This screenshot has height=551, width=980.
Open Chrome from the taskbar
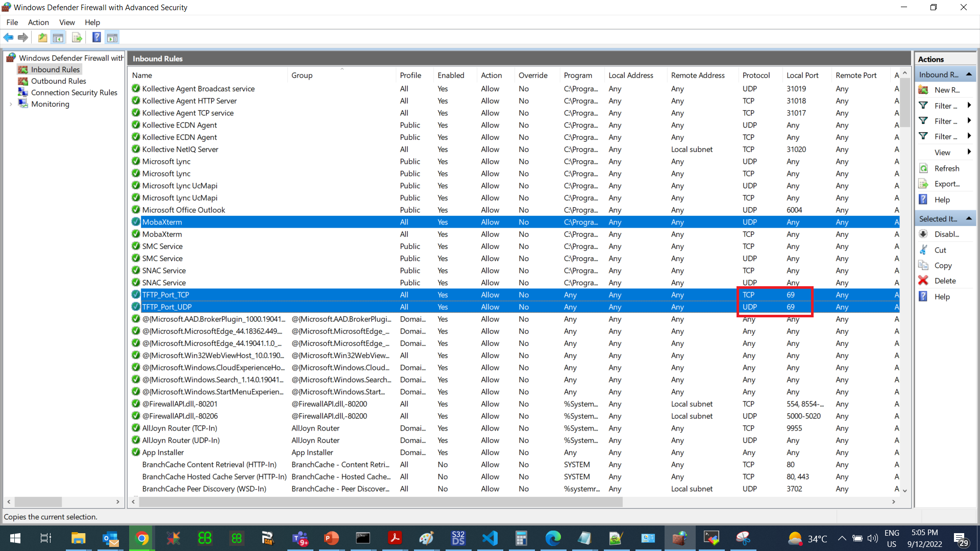[x=142, y=538]
